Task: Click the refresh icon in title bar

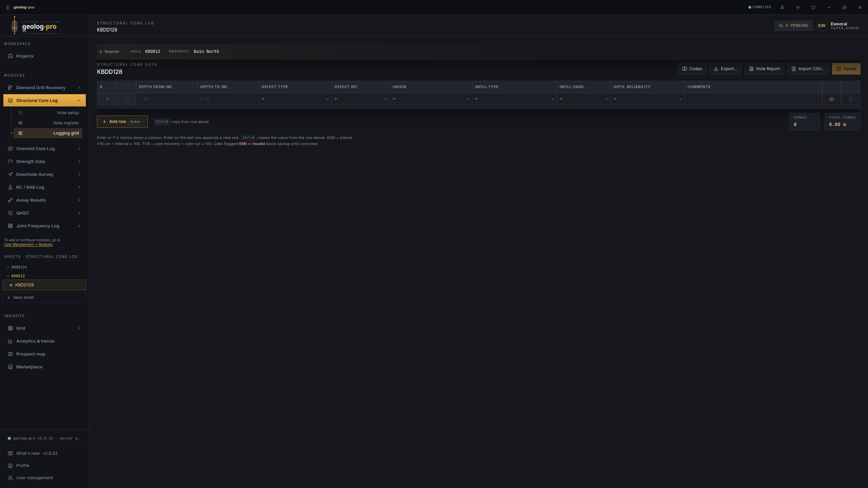Action: (x=813, y=7)
